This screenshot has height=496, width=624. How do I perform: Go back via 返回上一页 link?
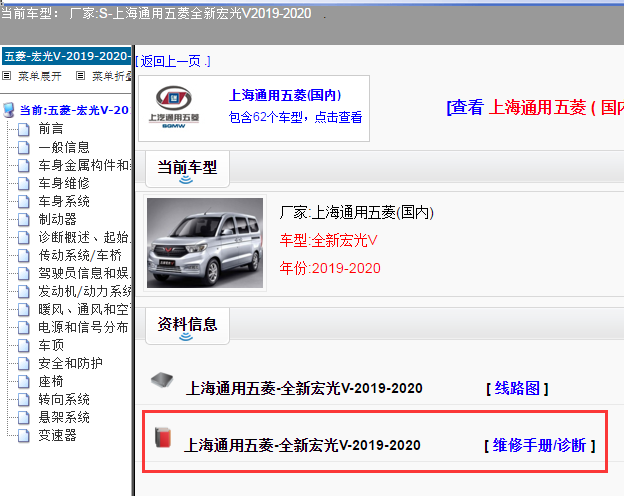pyautogui.click(x=173, y=61)
